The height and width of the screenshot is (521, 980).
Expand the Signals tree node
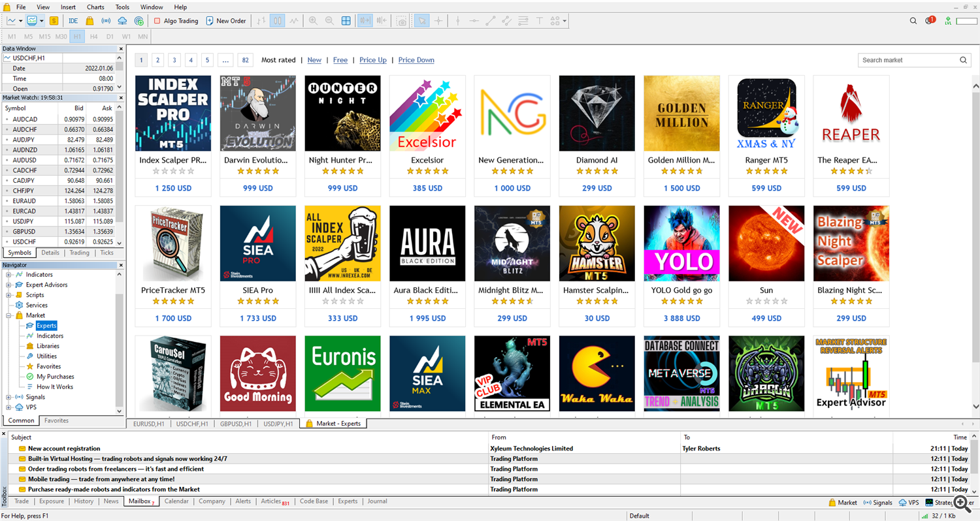8,397
